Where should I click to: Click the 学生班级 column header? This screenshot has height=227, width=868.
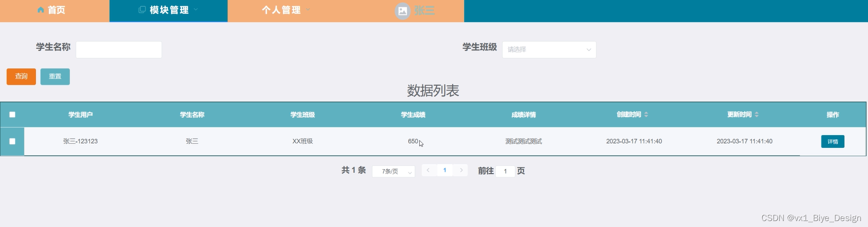pos(303,114)
